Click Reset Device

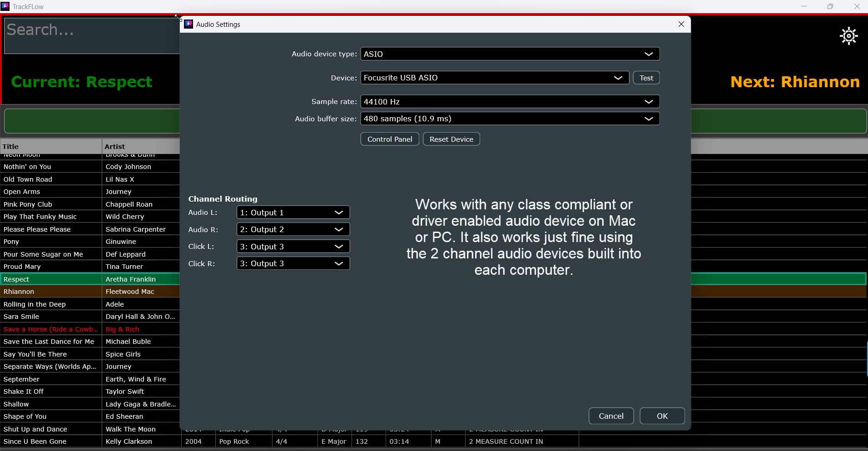(x=451, y=139)
